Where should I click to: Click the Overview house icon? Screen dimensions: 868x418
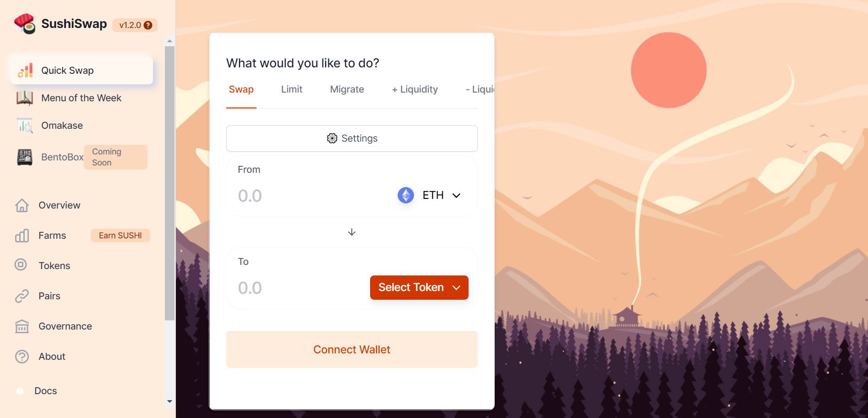22,205
